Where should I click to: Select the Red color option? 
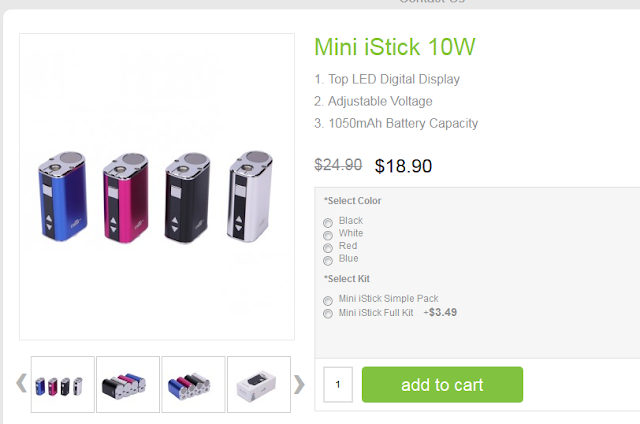(328, 247)
